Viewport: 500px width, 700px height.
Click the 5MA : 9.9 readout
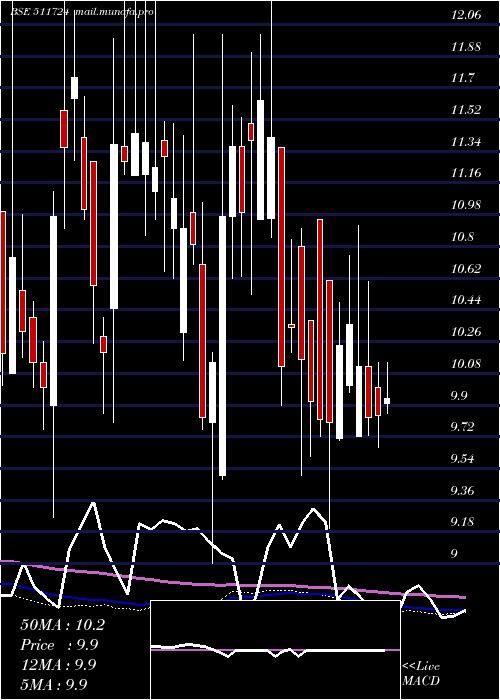(54, 684)
